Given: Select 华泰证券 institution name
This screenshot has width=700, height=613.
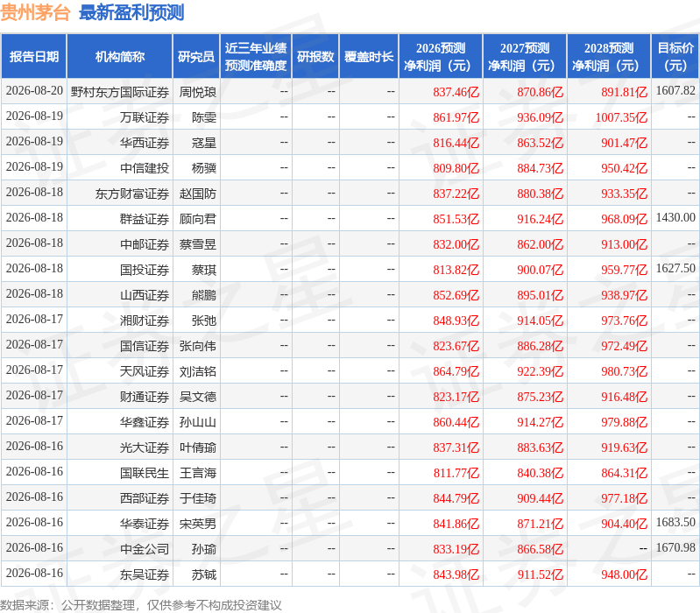Looking at the screenshot, I should [x=145, y=524].
